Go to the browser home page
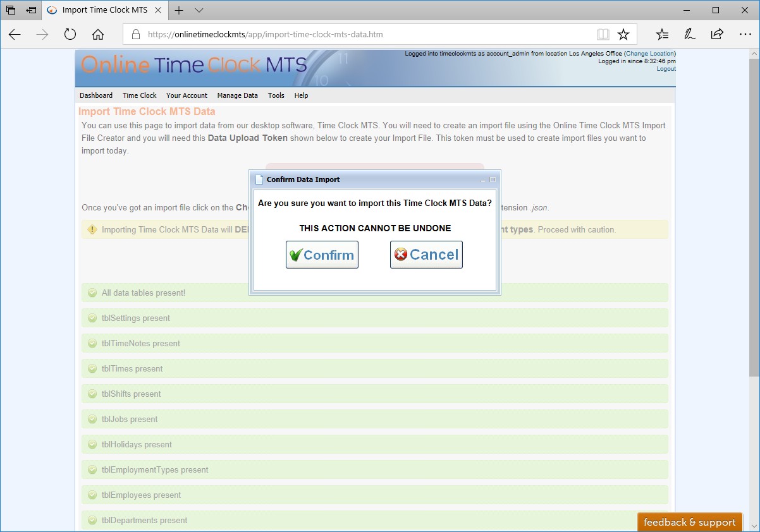The height and width of the screenshot is (532, 760). (98, 35)
